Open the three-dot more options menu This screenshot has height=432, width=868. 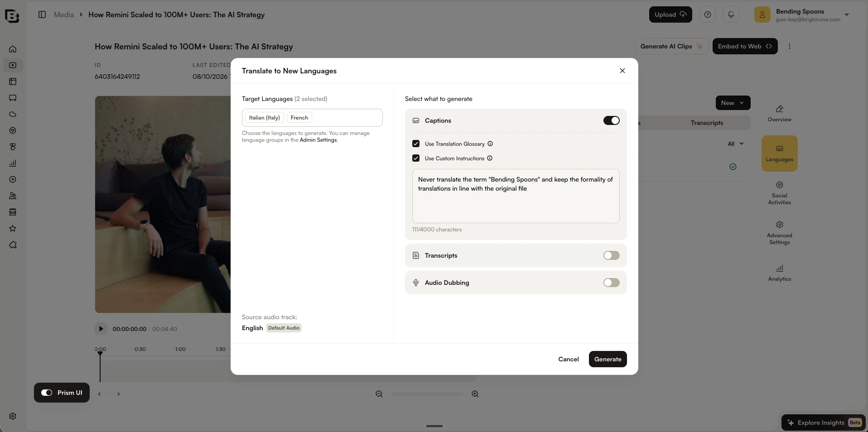(x=790, y=46)
